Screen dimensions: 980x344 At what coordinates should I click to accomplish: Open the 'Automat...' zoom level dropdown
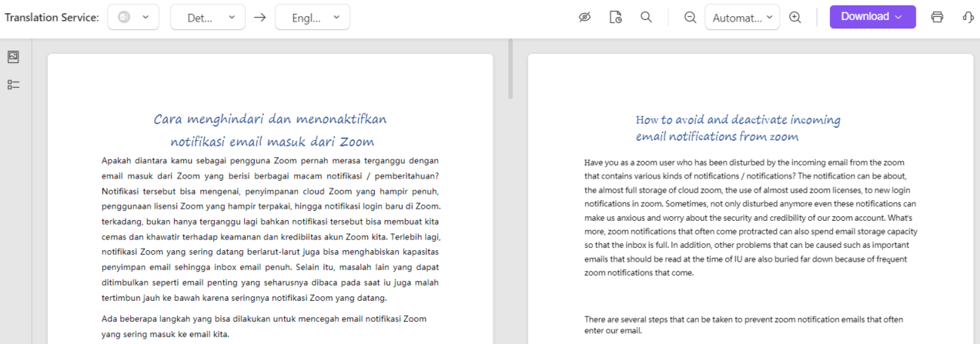pyautogui.click(x=742, y=17)
